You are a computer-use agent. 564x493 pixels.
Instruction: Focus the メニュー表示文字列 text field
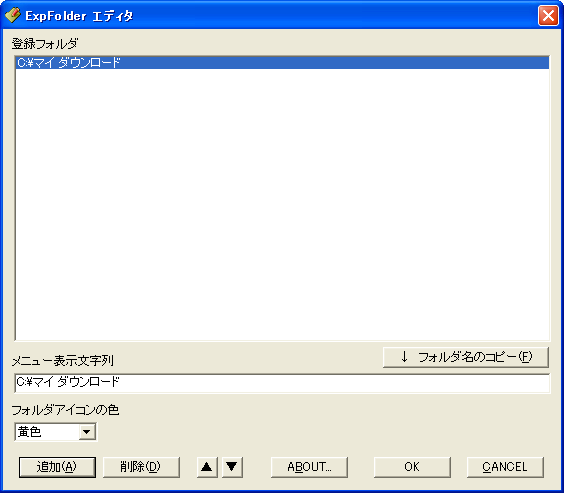click(x=282, y=383)
